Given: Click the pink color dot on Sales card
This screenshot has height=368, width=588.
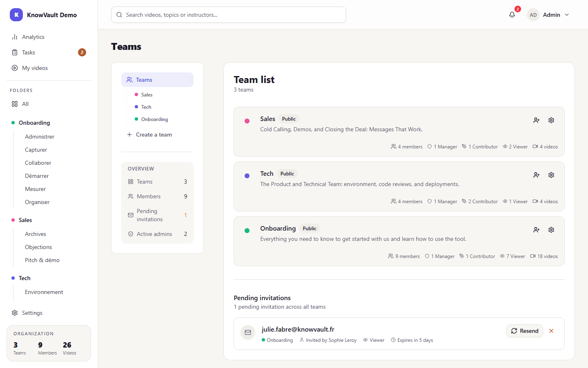Looking at the screenshot, I should 247,121.
